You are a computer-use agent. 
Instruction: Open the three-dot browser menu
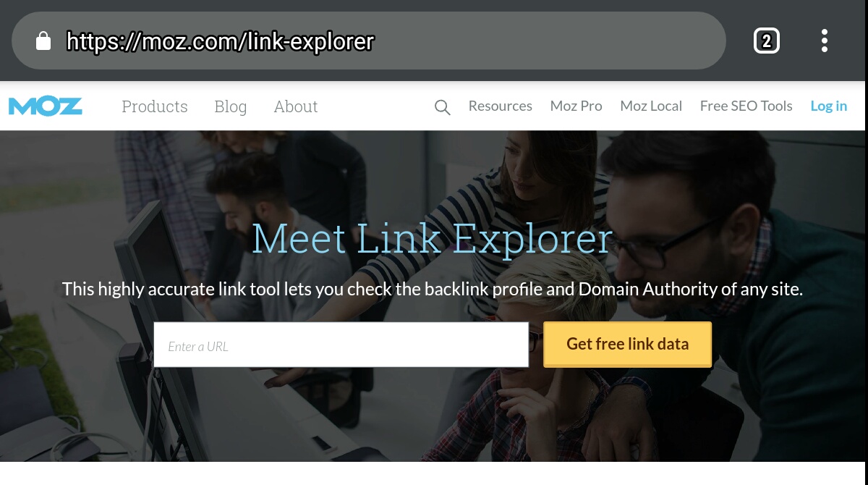825,41
